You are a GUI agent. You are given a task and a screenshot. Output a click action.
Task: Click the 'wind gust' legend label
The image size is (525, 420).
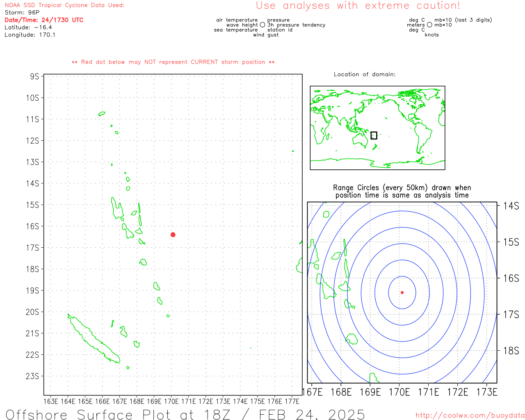(x=266, y=35)
